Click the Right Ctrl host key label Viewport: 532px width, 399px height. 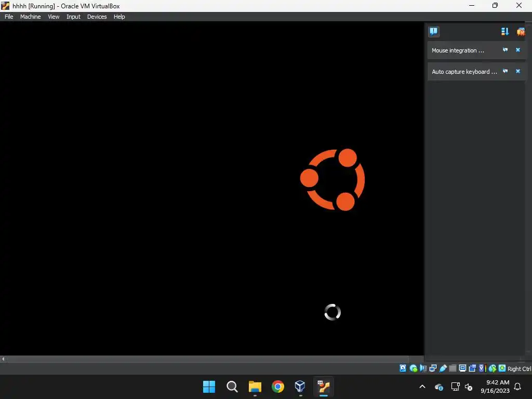pos(519,369)
